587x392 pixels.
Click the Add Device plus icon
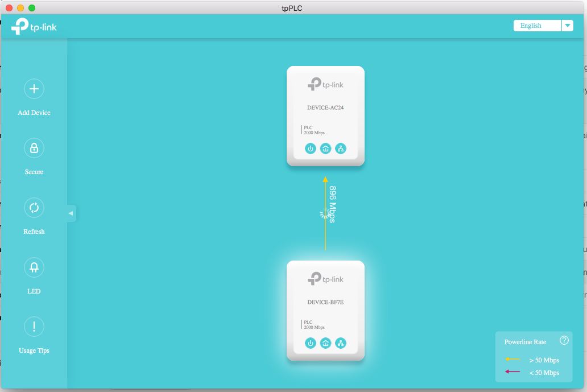pos(34,89)
